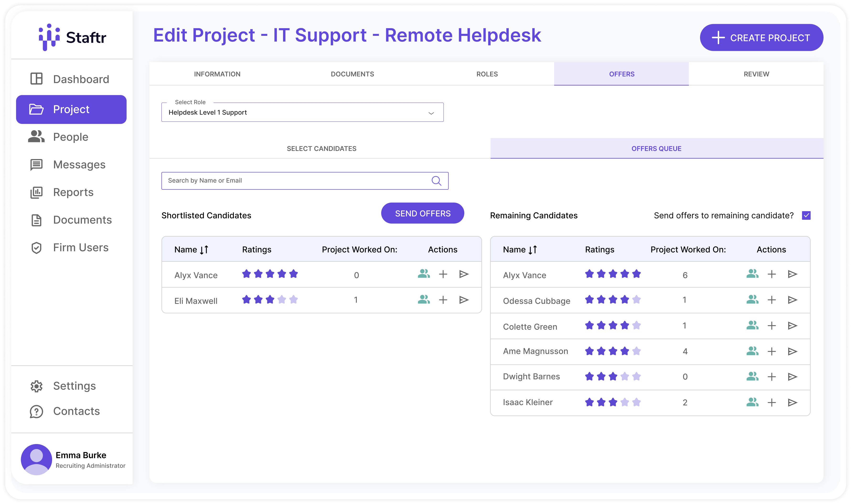Click send icon for Odessa Cubbage

[x=792, y=300]
